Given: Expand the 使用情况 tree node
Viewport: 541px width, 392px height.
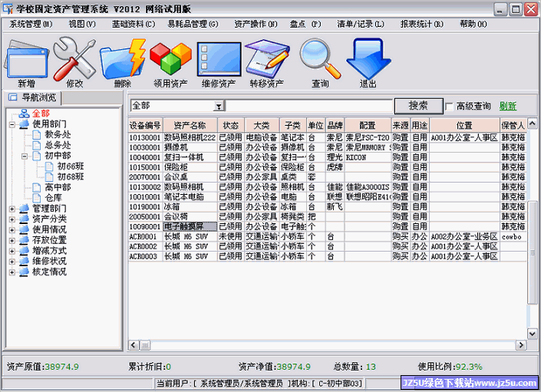Looking at the screenshot, I should click(12, 230).
